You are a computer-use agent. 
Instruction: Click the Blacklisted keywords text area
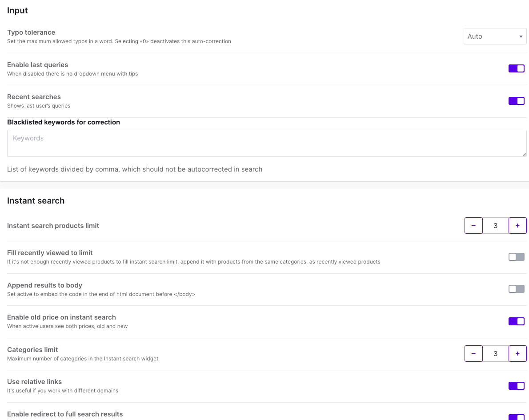[x=267, y=143]
